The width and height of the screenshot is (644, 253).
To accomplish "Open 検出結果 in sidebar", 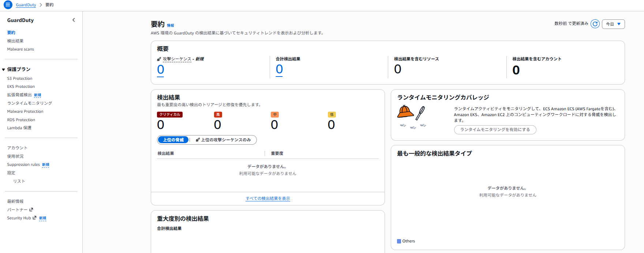I will tap(15, 41).
